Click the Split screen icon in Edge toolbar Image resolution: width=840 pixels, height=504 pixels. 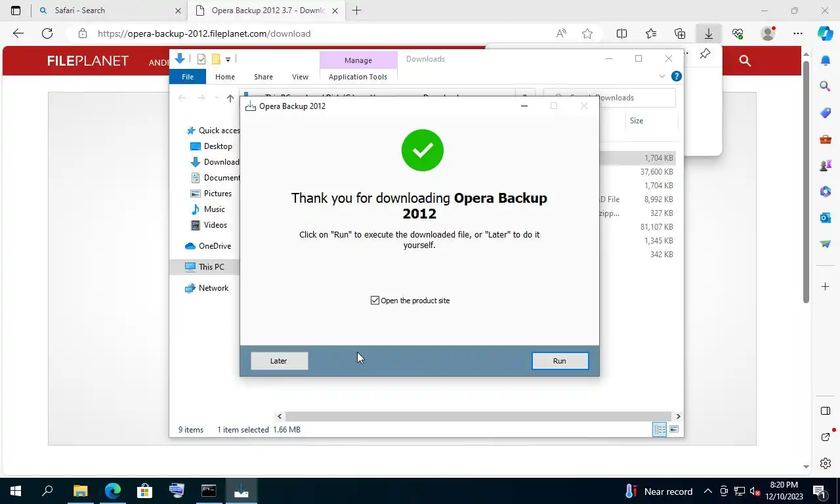coord(622,33)
